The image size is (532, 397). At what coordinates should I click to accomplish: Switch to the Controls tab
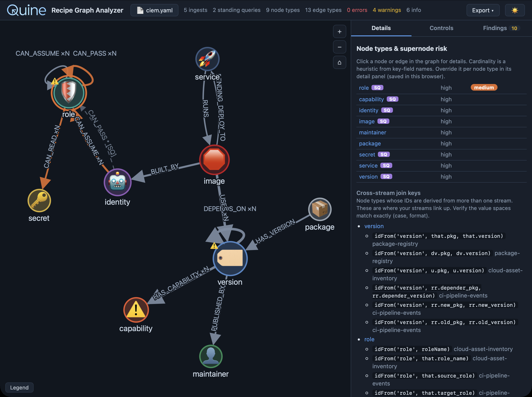[x=441, y=28]
